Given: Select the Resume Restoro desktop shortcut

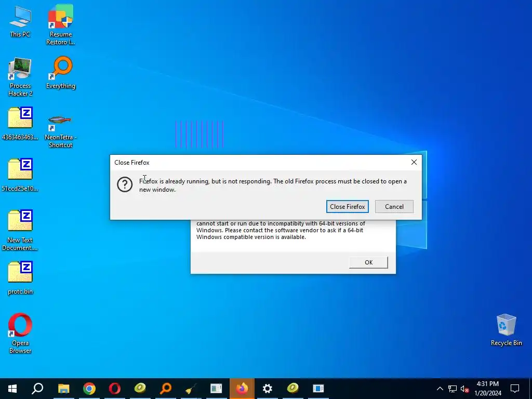Looking at the screenshot, I should coord(60,25).
